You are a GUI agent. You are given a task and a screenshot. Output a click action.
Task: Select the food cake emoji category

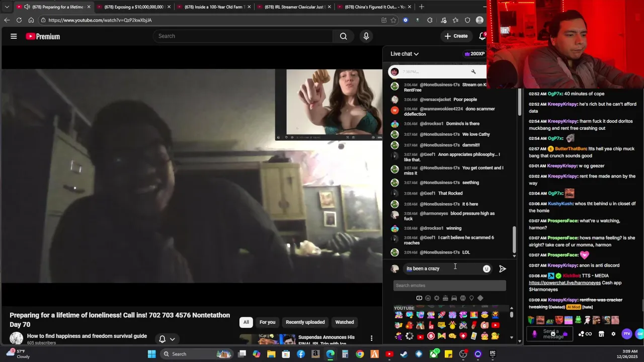pos(445,298)
